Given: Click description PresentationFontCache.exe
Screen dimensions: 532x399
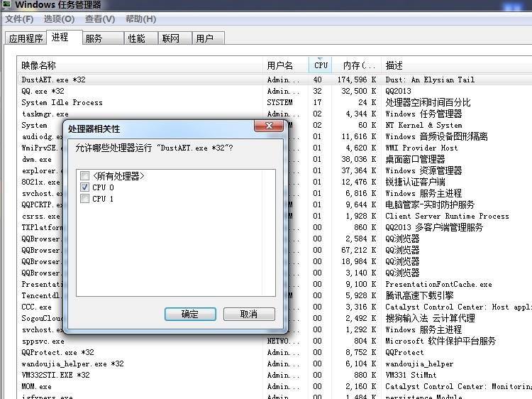Looking at the screenshot, I should pyautogui.click(x=438, y=284).
